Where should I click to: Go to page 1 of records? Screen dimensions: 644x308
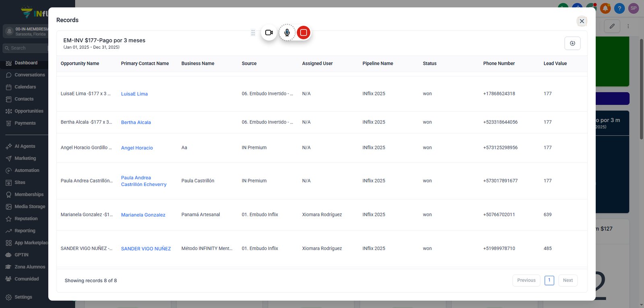point(549,280)
